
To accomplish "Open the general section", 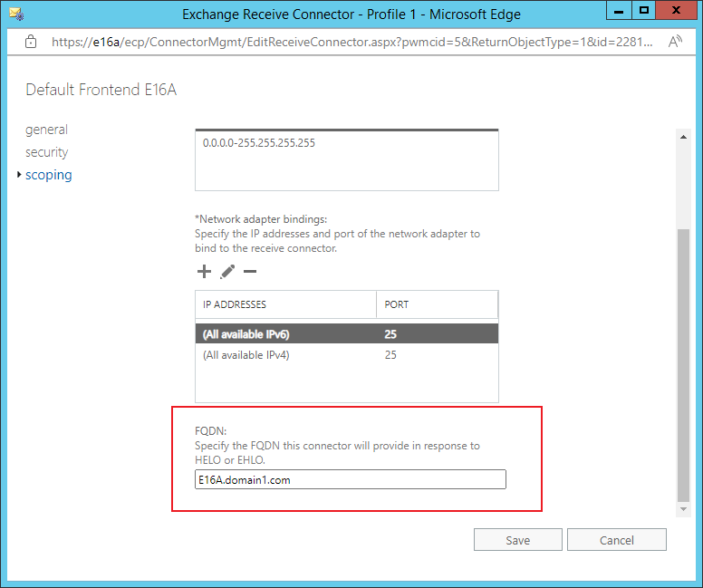I will pos(46,130).
